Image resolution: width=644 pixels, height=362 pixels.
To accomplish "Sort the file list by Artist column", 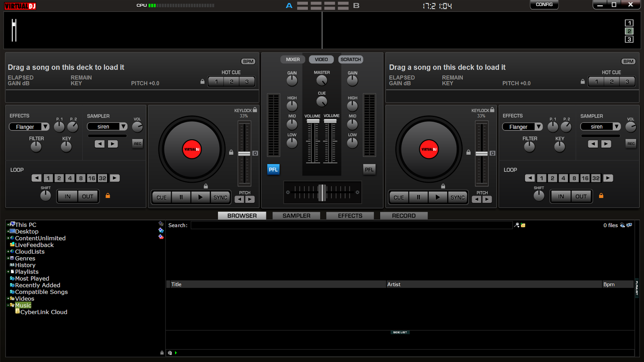I will (x=494, y=284).
